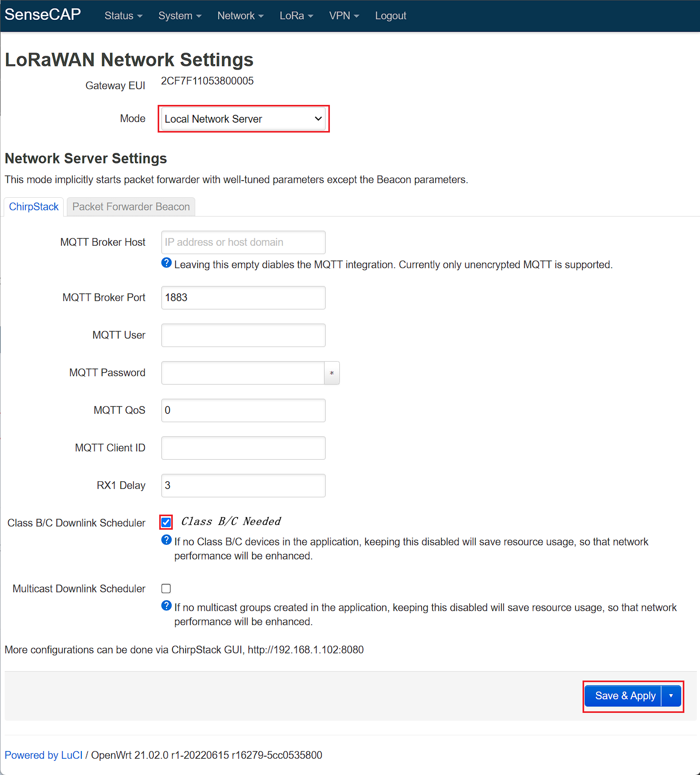This screenshot has height=775, width=700.
Task: Expand the Network menu
Action: click(x=240, y=16)
